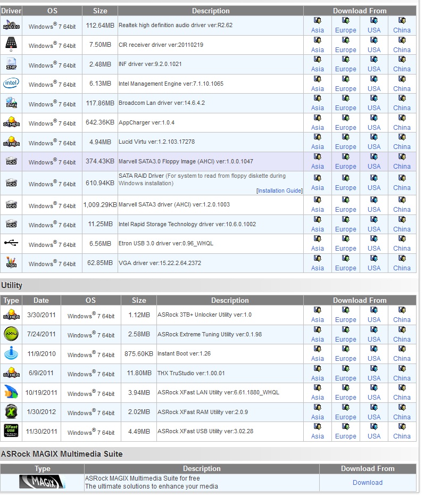
Task: Click the XFast USB Utility icon
Action: coord(11,431)
